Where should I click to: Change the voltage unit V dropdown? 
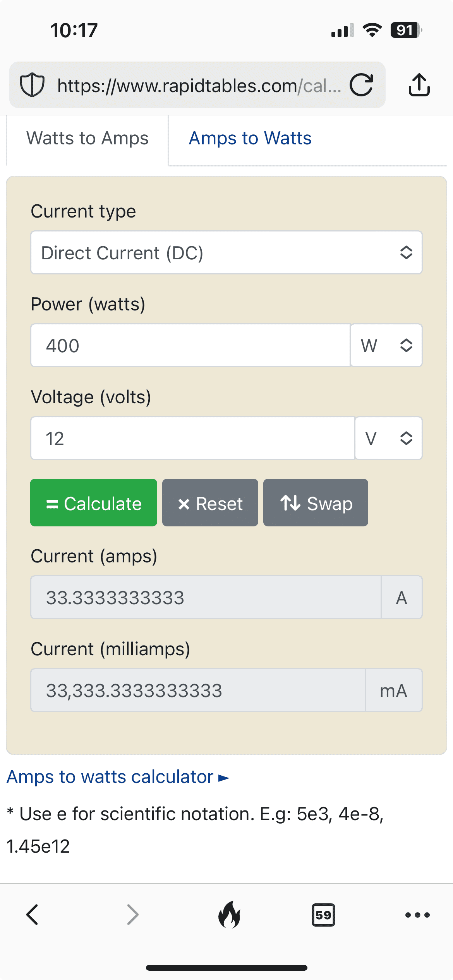(389, 438)
